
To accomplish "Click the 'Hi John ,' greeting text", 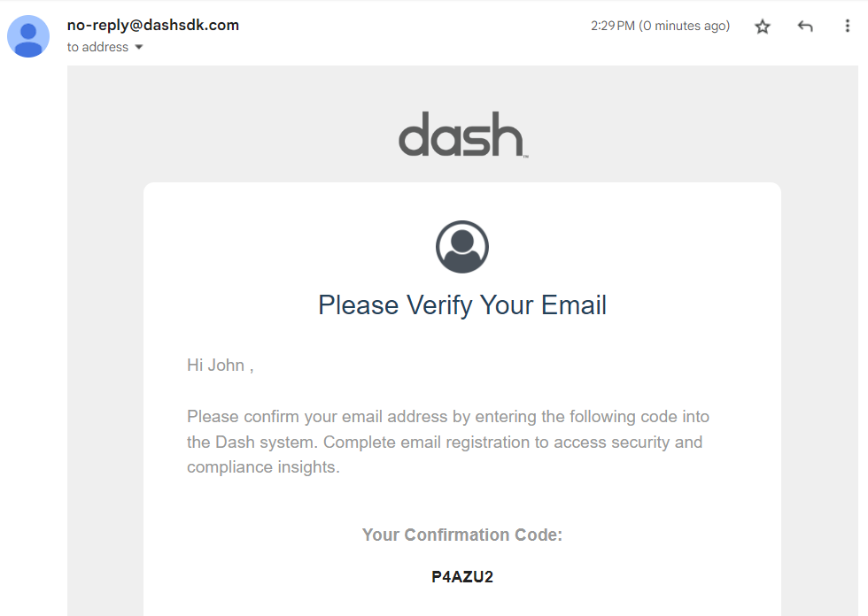I will point(221,366).
